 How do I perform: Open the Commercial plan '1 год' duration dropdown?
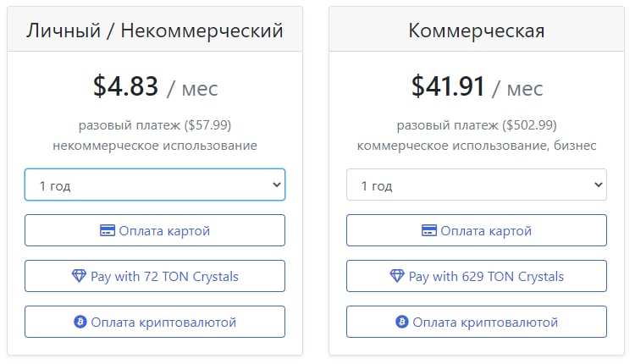(x=477, y=185)
